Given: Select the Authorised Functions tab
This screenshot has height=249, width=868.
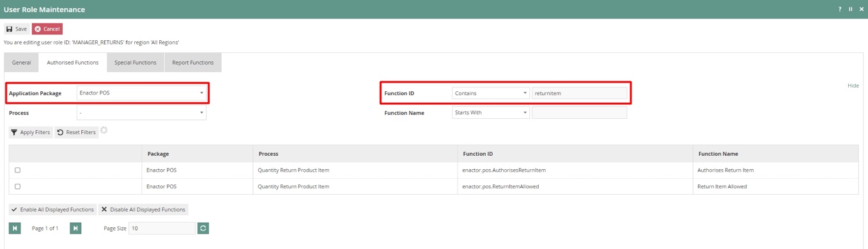Looking at the screenshot, I should [73, 63].
